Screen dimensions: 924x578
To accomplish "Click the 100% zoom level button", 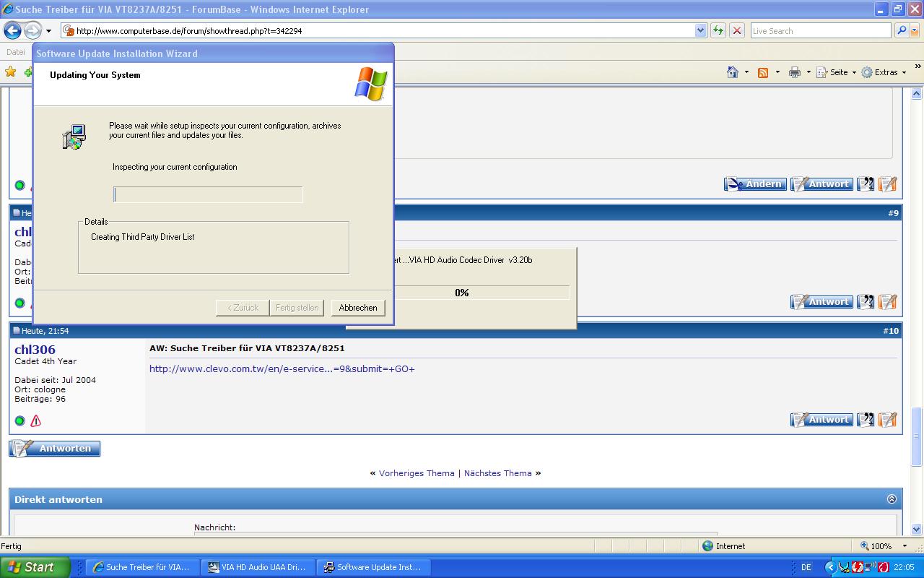I will coord(876,546).
